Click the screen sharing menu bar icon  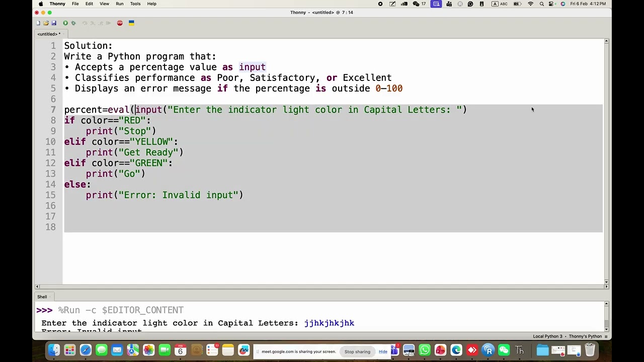tap(436, 4)
